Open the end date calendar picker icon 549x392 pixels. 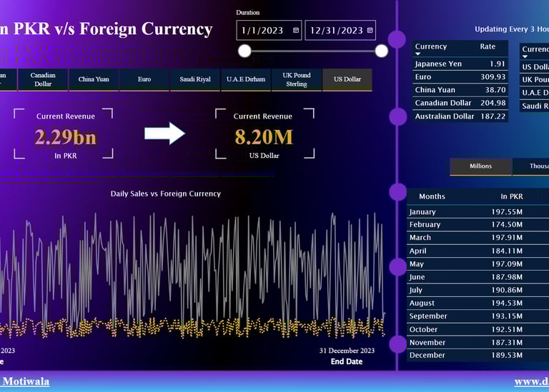370,31
